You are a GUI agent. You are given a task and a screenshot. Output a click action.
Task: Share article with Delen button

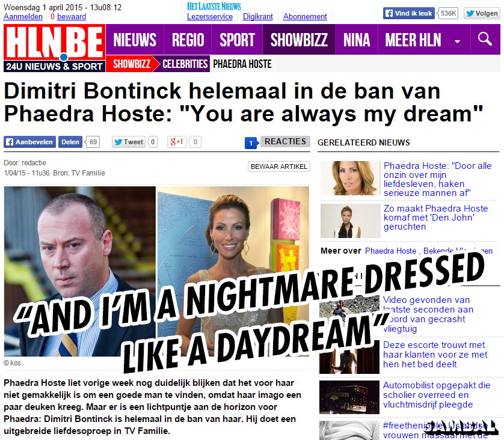pos(70,142)
